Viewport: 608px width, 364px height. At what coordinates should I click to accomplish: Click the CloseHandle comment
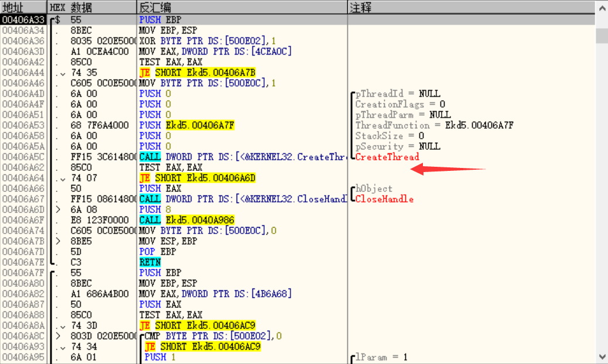tap(384, 199)
